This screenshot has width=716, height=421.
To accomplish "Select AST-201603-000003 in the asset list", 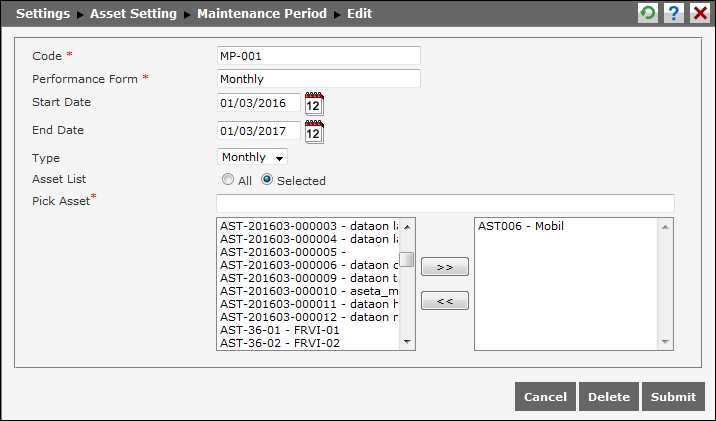I will (x=309, y=226).
